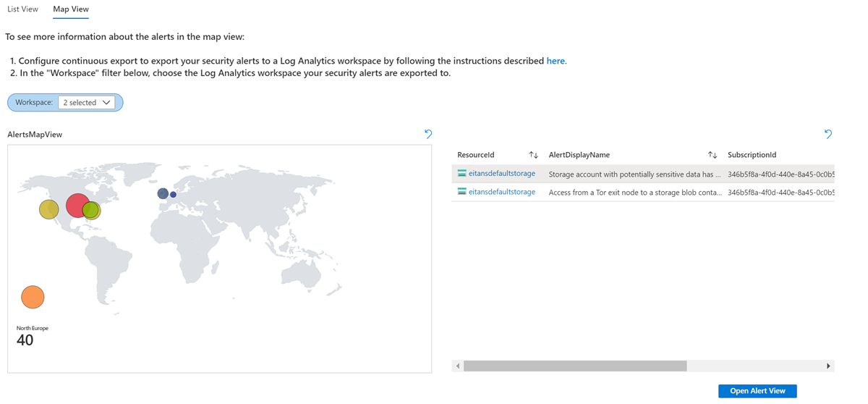The width and height of the screenshot is (868, 404).
Task: Click the red bubble on the map
Action: 77,206
